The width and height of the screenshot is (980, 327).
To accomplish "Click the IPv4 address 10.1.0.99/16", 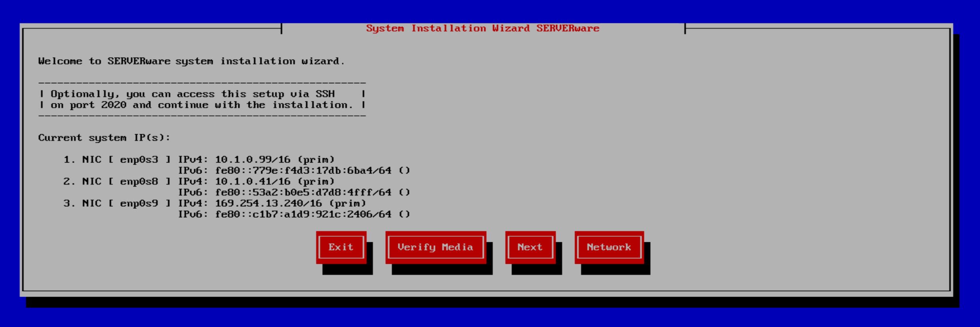I will [x=252, y=159].
